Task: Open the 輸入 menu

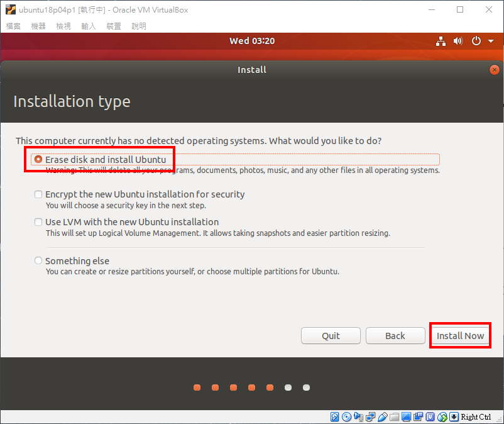Action: [89, 26]
